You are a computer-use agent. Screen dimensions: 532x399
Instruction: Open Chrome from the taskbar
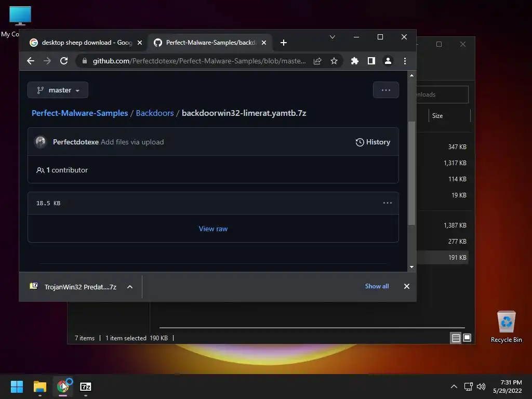(63, 387)
